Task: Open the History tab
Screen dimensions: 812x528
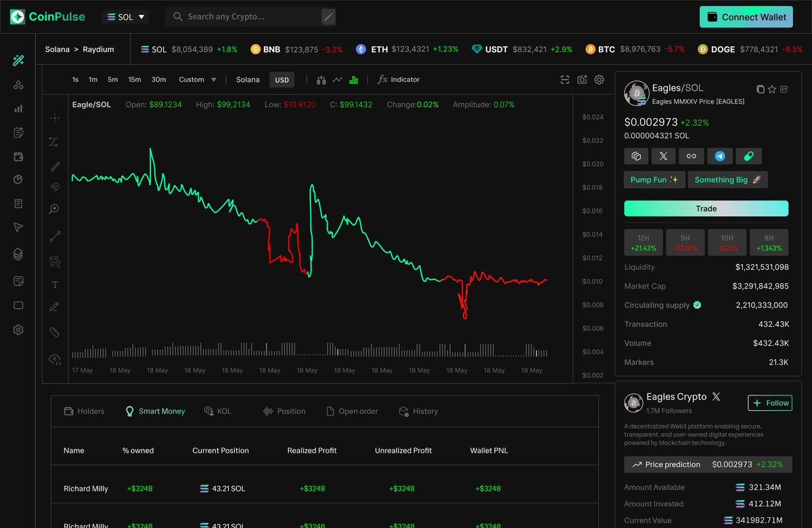Action: point(419,411)
